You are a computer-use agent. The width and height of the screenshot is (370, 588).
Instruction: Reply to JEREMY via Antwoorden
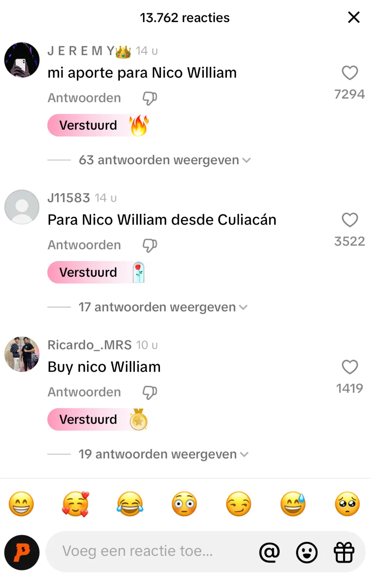pos(84,98)
